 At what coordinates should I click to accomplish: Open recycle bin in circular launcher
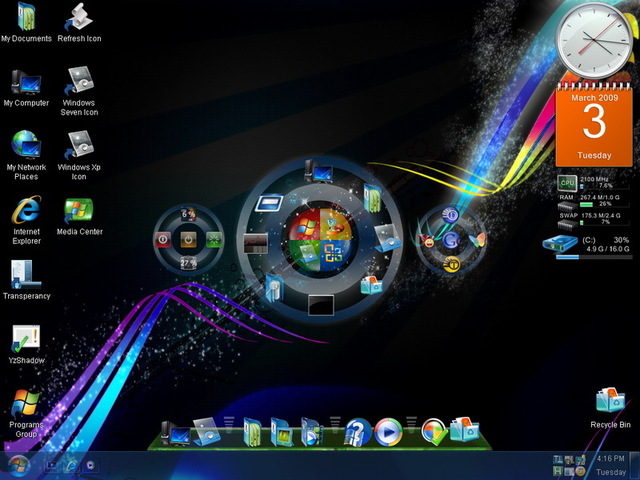coord(371,285)
